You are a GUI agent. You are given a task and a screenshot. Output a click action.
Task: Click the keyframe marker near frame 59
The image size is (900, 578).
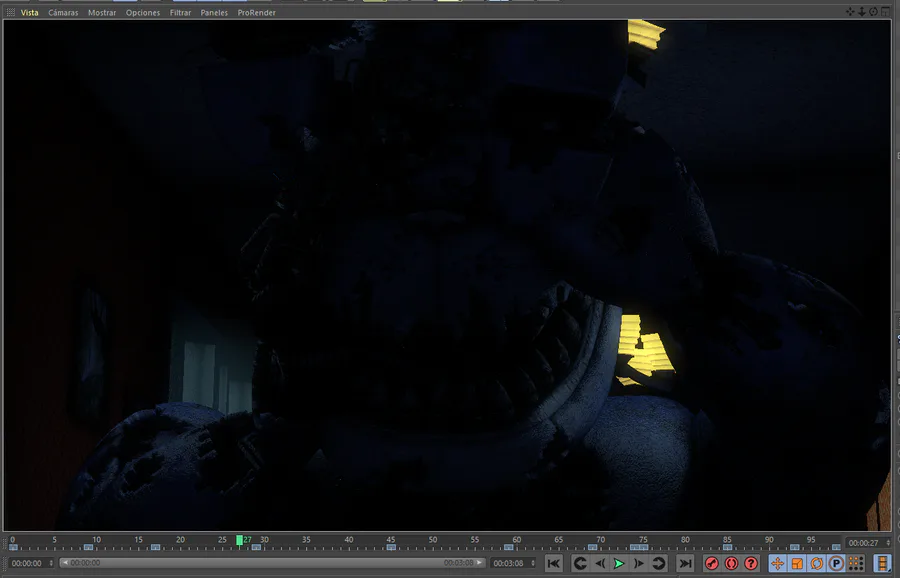(509, 547)
